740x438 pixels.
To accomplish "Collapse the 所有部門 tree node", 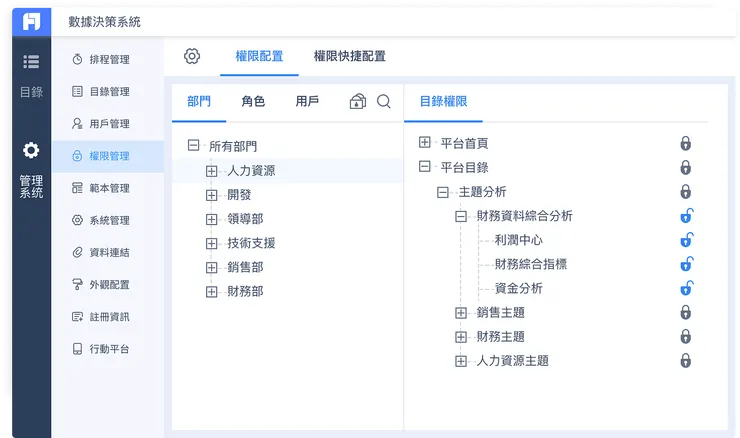I will 193,145.
